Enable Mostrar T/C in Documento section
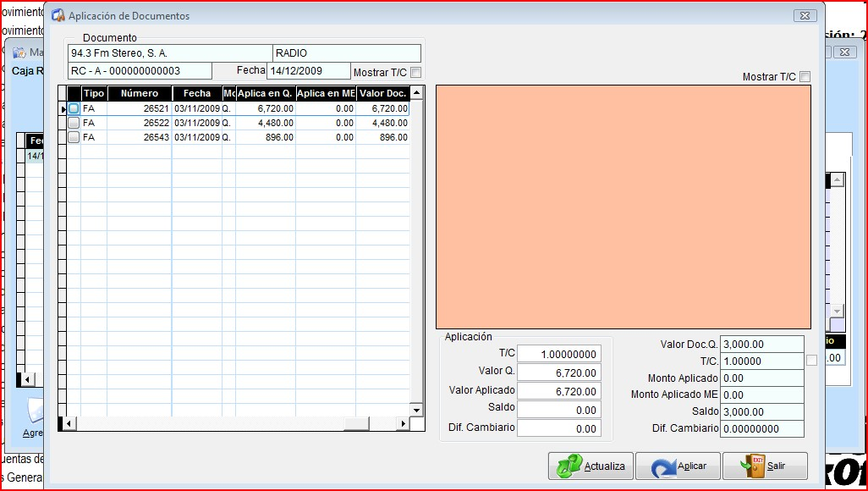The image size is (868, 491). coord(415,73)
